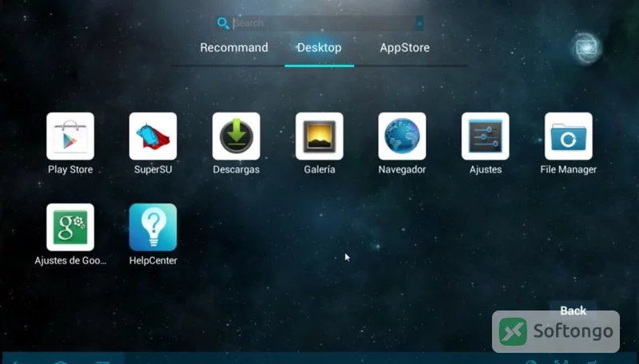
Task: Launch SuperSU
Action: [153, 136]
